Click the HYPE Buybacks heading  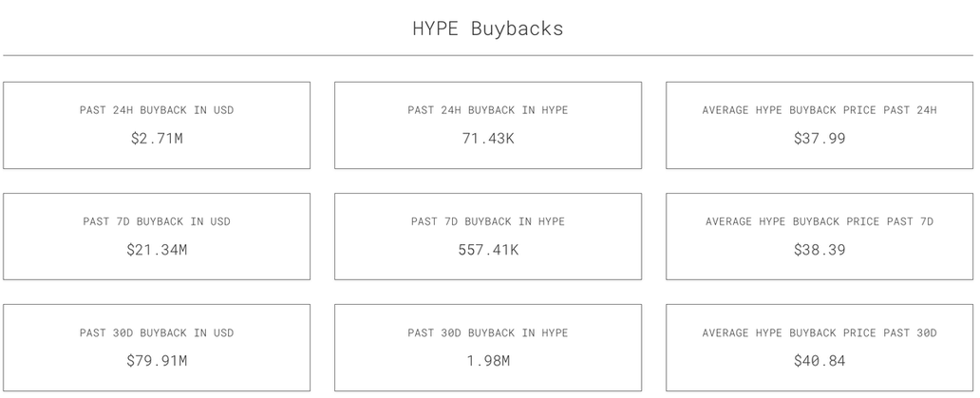pyautogui.click(x=487, y=28)
